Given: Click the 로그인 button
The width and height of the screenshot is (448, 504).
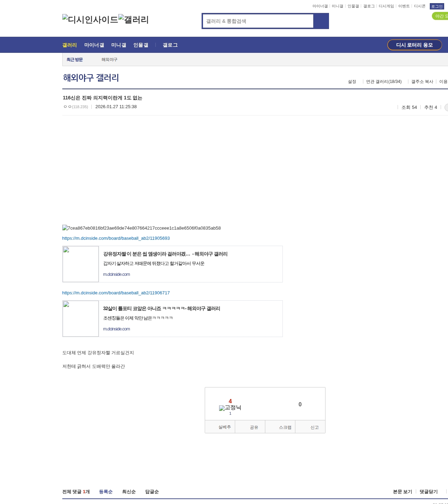Looking at the screenshot, I should point(437,6).
